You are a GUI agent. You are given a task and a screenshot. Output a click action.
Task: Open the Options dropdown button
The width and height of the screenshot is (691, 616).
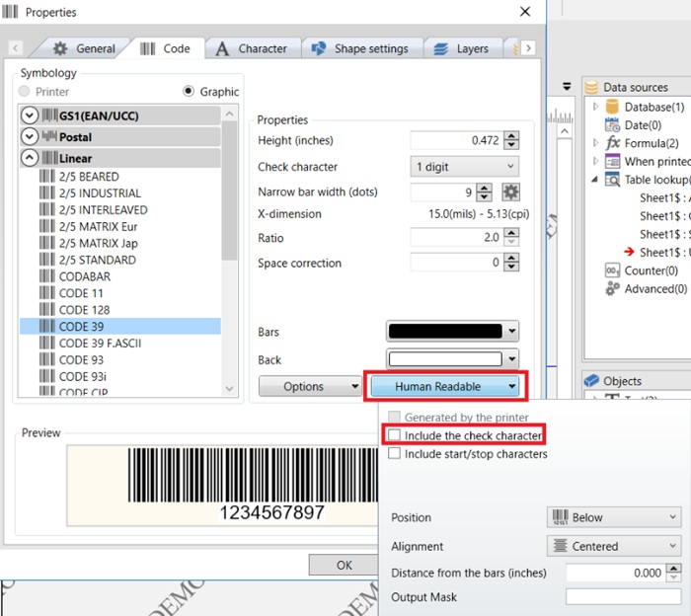309,386
